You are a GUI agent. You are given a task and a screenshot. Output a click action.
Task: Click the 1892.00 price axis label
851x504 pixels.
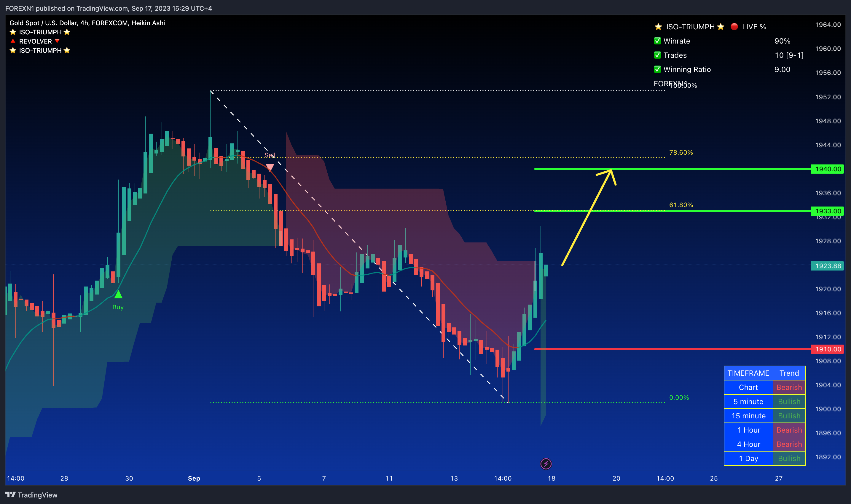(828, 457)
